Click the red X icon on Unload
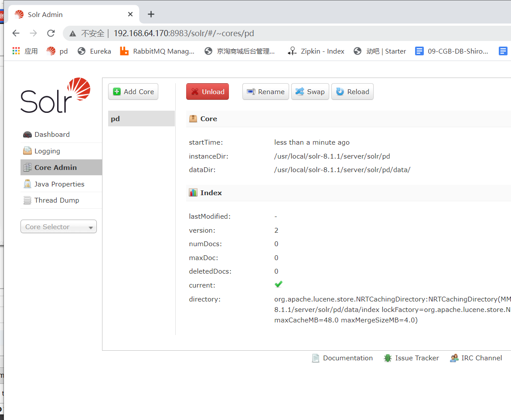Image resolution: width=511 pixels, height=420 pixels. click(x=195, y=92)
